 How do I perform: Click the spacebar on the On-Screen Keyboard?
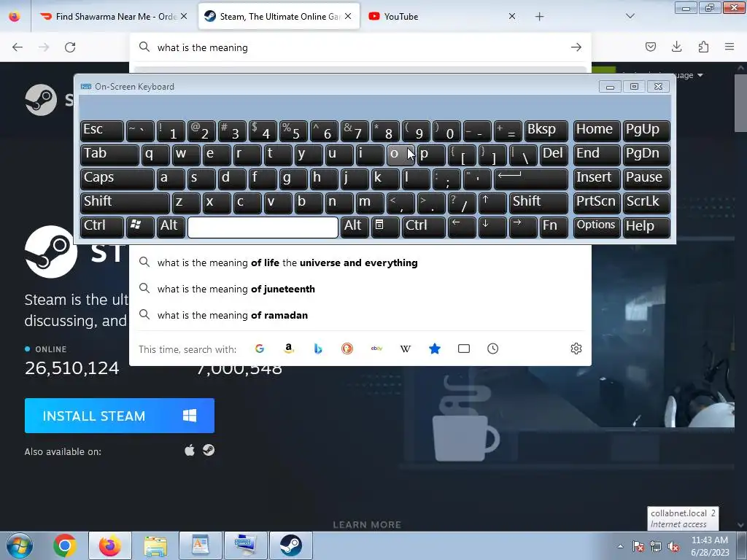click(x=263, y=227)
